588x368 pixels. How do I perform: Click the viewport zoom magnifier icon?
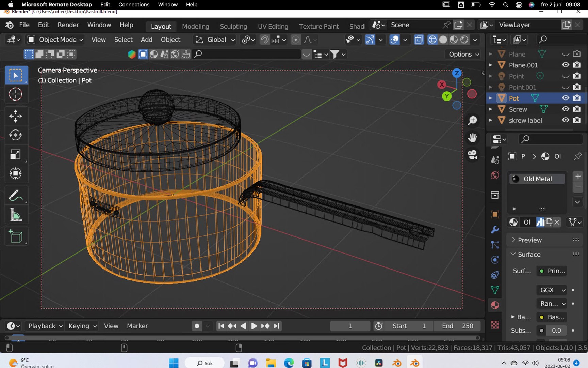[x=472, y=120]
